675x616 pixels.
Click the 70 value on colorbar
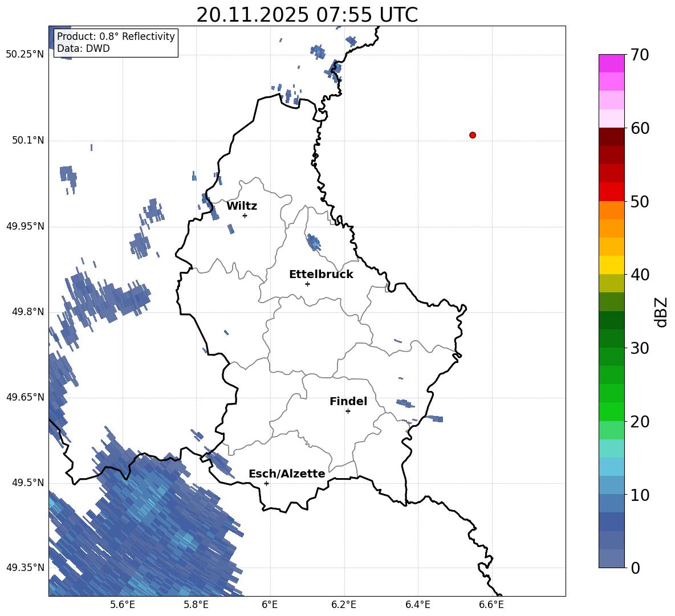coord(639,55)
